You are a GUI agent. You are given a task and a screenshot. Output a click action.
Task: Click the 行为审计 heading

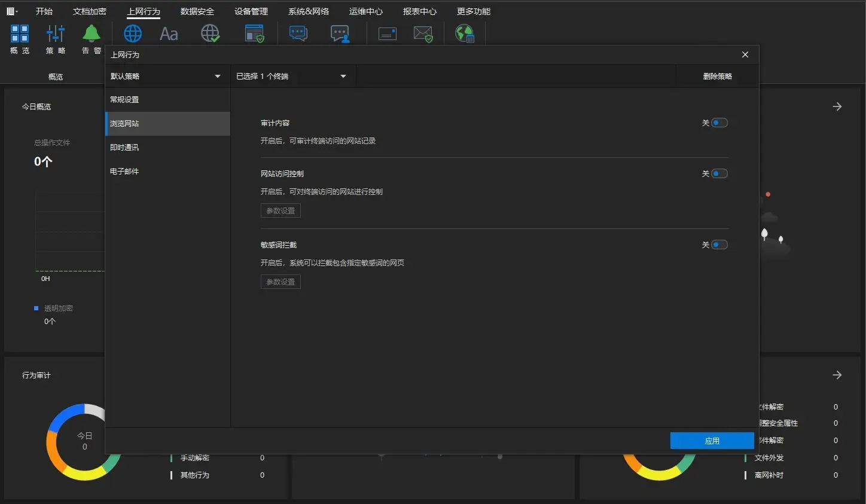pos(36,375)
